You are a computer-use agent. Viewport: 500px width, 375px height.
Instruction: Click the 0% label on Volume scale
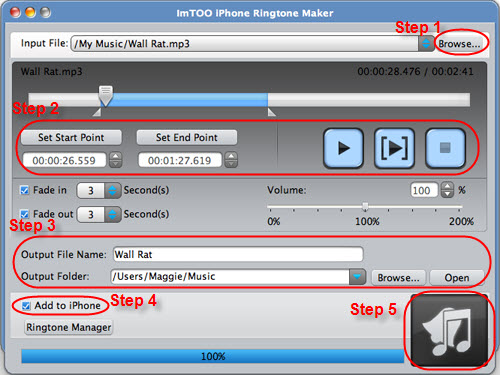pyautogui.click(x=274, y=221)
